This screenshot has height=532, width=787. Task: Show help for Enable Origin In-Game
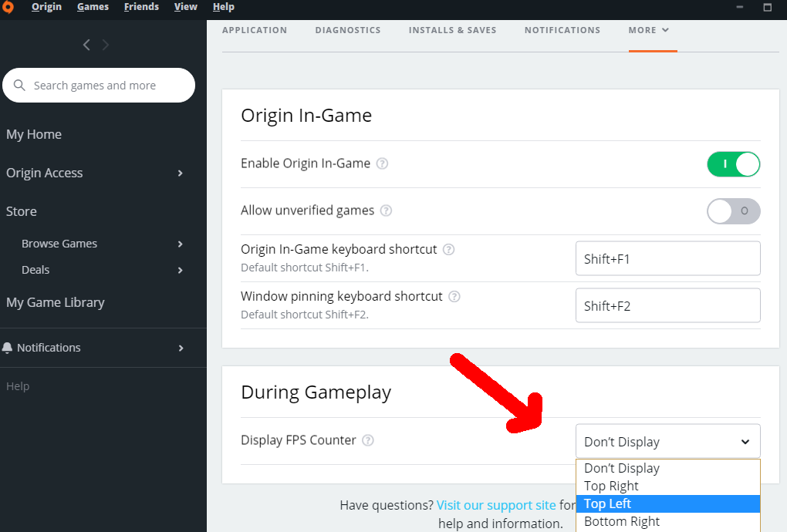pos(382,163)
